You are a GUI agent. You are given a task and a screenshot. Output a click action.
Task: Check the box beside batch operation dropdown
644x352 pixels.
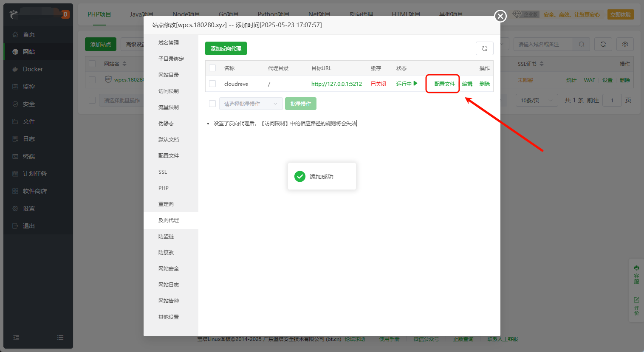(x=212, y=104)
